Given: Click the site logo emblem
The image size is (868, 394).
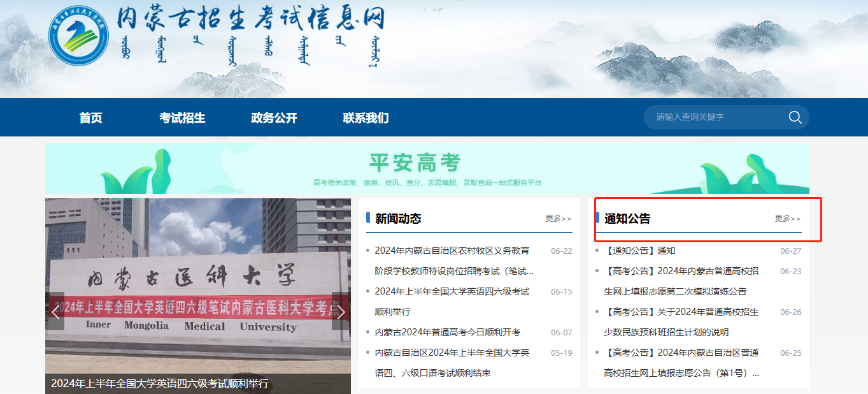Looking at the screenshot, I should point(79,36).
